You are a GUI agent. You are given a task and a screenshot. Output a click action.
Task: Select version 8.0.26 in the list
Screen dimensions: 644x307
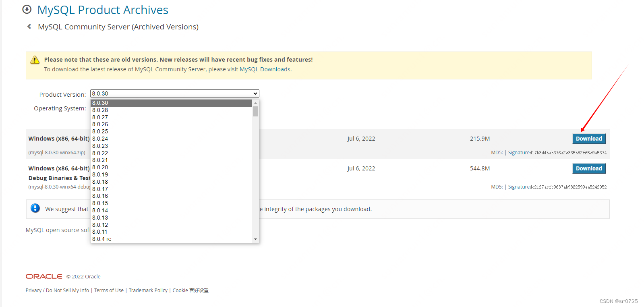click(x=171, y=124)
